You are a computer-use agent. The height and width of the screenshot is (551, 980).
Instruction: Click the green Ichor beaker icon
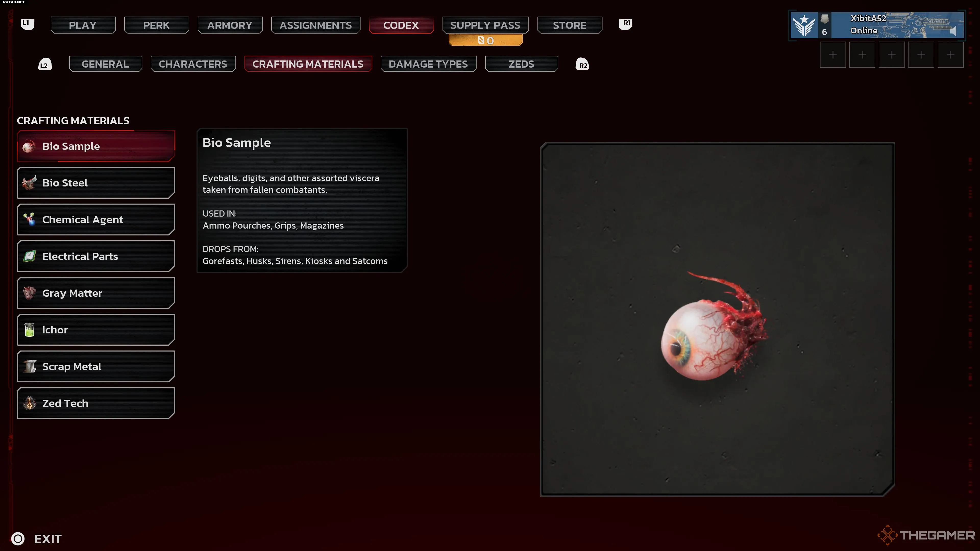pos(29,330)
